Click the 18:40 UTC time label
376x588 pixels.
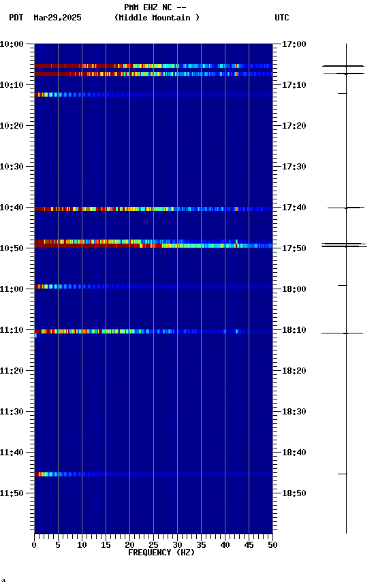click(294, 453)
